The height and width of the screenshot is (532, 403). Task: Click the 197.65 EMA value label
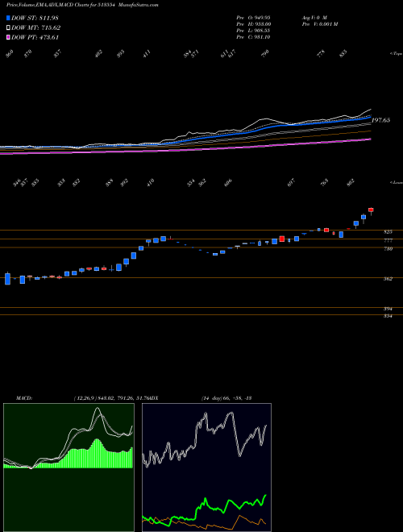380,120
